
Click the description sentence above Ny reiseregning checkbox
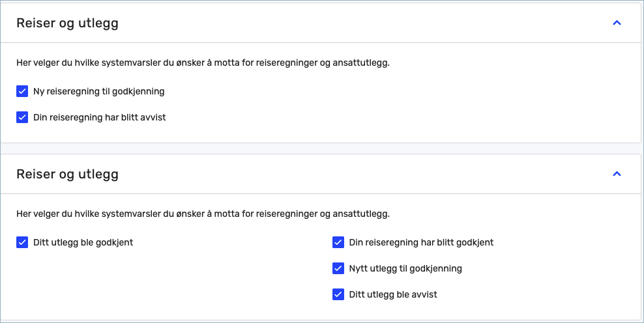pos(203,63)
